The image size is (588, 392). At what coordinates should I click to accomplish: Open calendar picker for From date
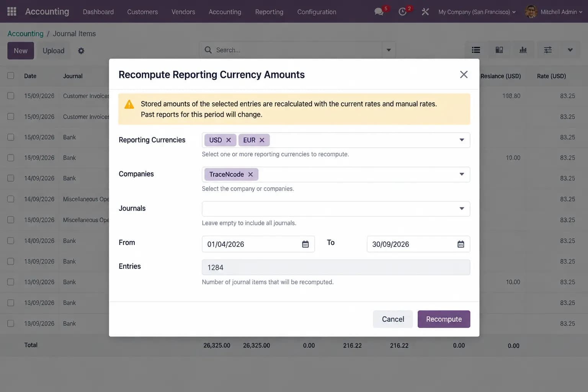pyautogui.click(x=305, y=244)
